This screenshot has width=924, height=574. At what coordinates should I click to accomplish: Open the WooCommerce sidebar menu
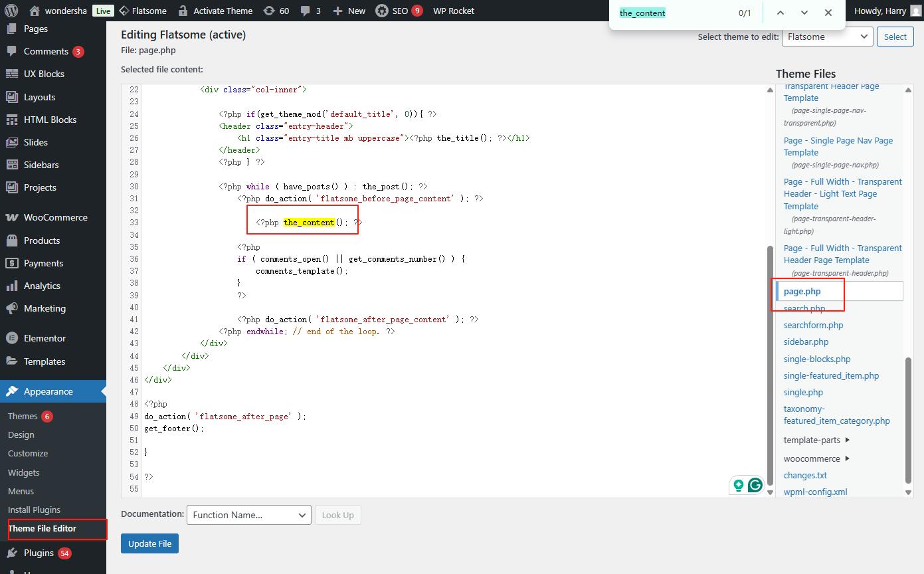click(x=55, y=217)
